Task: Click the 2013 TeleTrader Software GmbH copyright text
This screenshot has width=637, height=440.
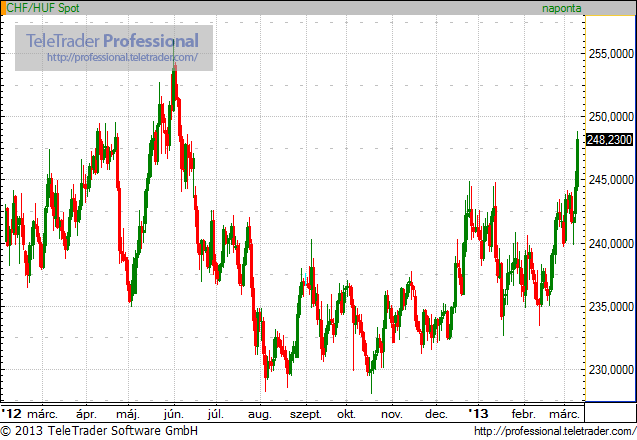Action: click(x=99, y=431)
